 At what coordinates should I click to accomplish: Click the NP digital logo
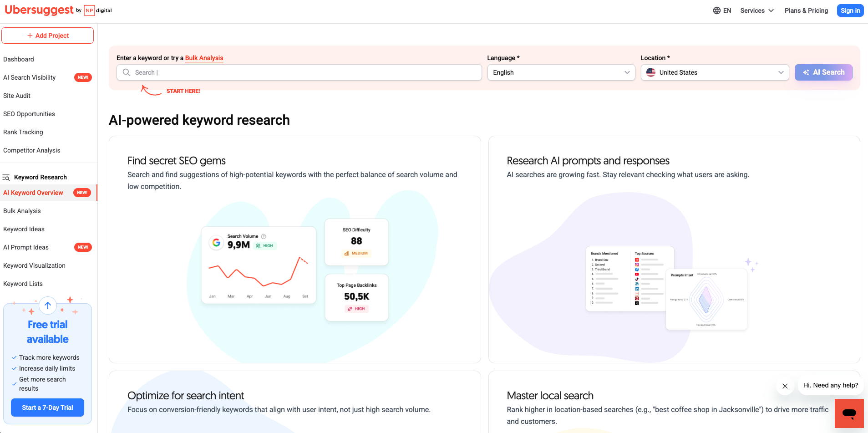(98, 10)
